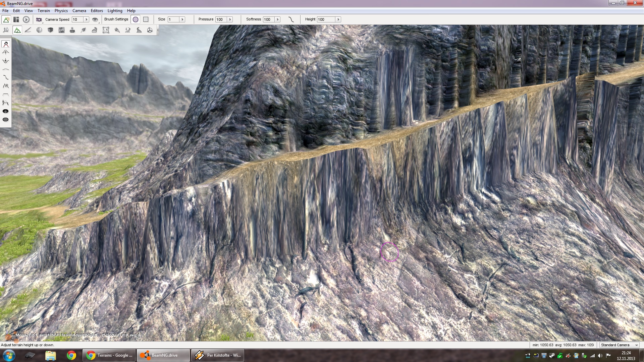644x362 pixels.
Task: Open the softness curve editor
Action: [291, 19]
